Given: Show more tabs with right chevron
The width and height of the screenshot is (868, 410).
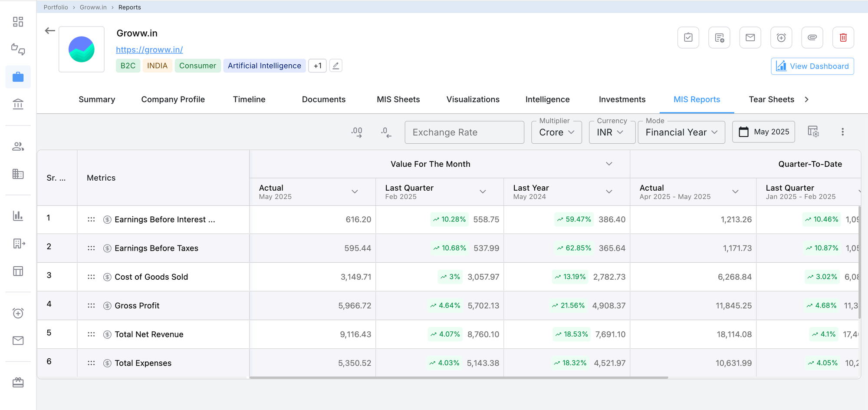Looking at the screenshot, I should [x=806, y=99].
